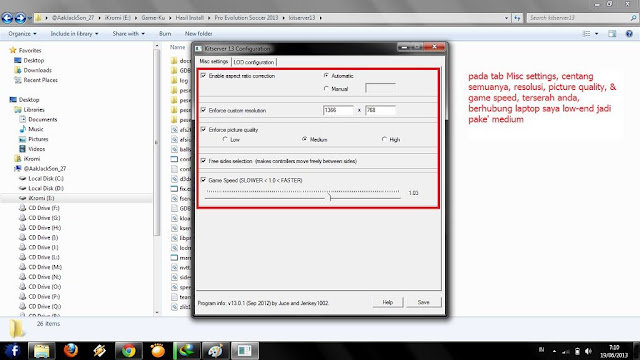The image size is (640, 360).
Task: Toggle Enforce picture quality checkbox
Action: (203, 129)
